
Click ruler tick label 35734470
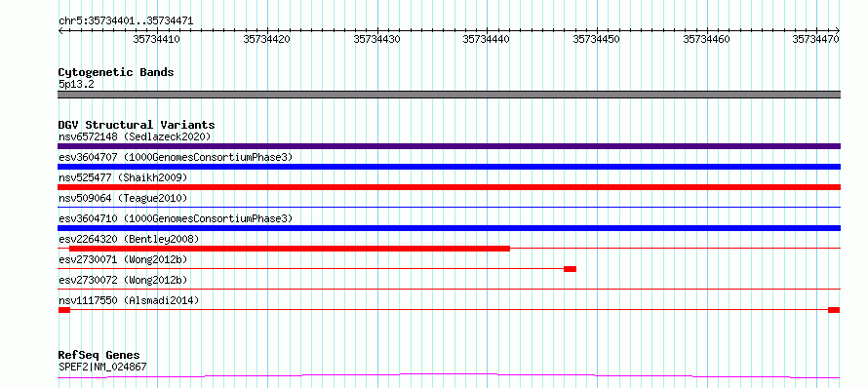pos(816,39)
